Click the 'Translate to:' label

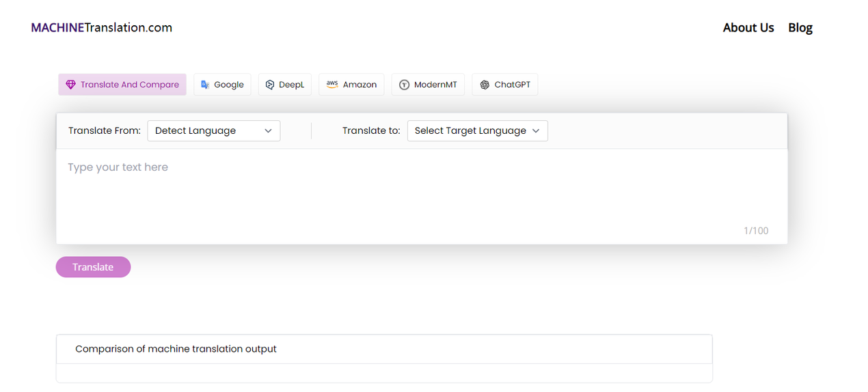coord(371,130)
